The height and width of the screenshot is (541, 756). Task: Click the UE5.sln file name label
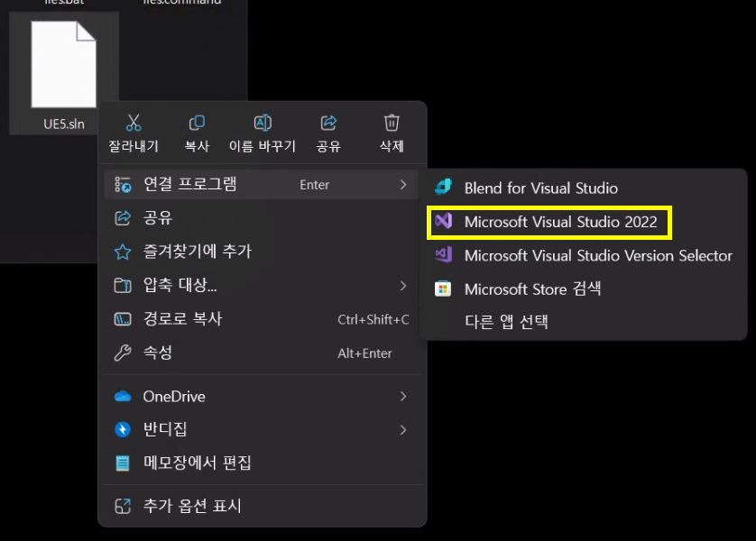[64, 124]
